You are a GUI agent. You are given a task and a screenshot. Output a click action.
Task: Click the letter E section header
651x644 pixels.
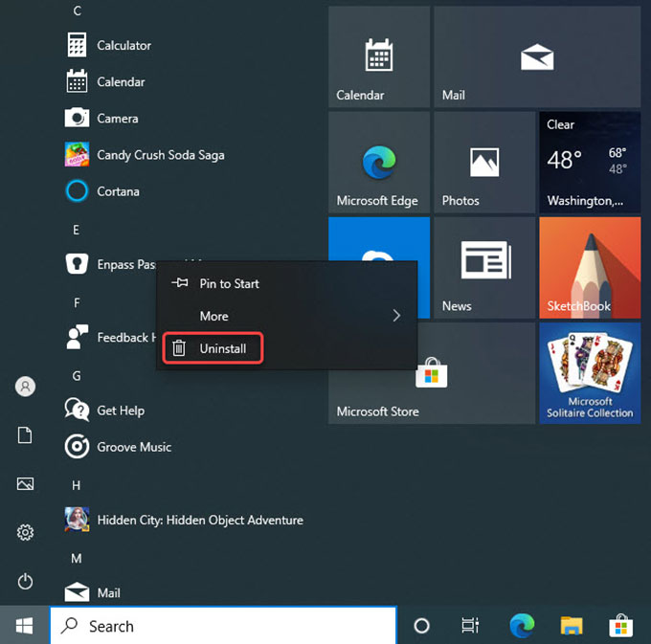click(77, 230)
